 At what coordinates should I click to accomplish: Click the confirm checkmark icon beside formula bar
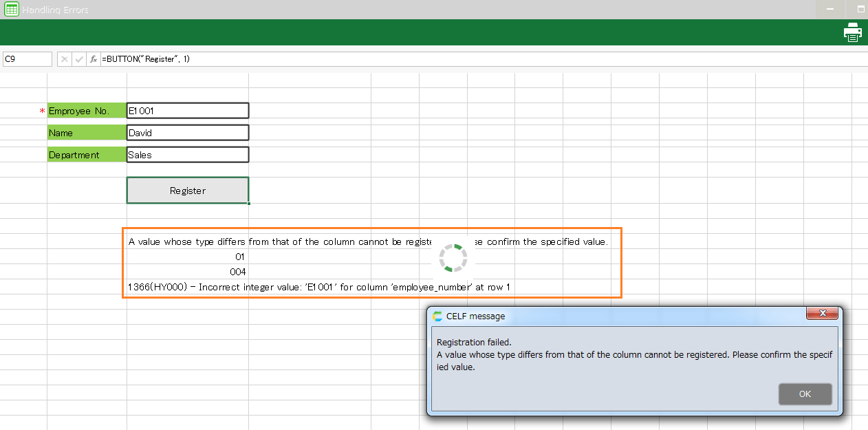pos(79,59)
